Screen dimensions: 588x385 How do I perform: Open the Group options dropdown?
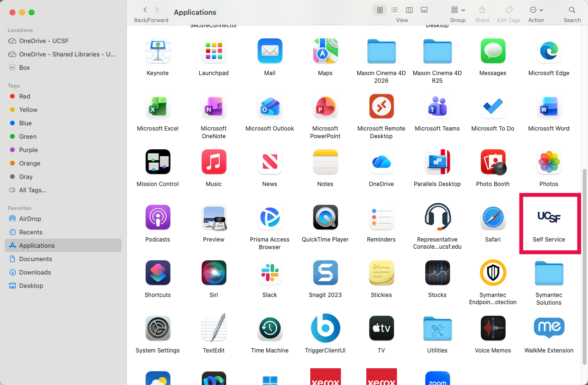458,10
